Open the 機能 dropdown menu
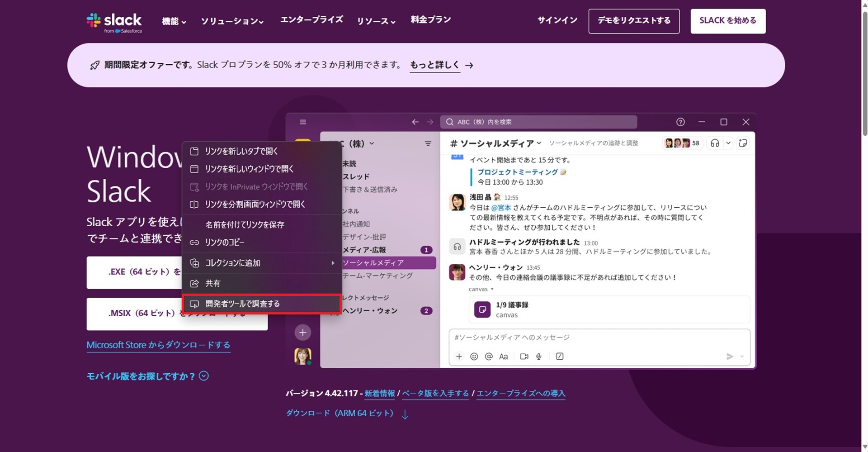 174,21
